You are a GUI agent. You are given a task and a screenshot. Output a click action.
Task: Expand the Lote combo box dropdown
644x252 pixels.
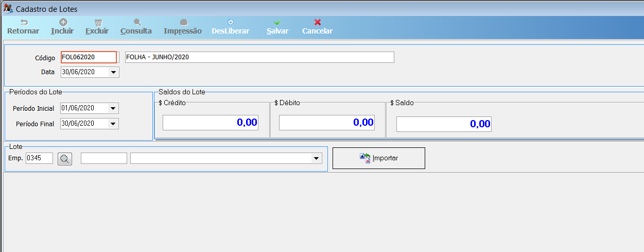pos(317,159)
